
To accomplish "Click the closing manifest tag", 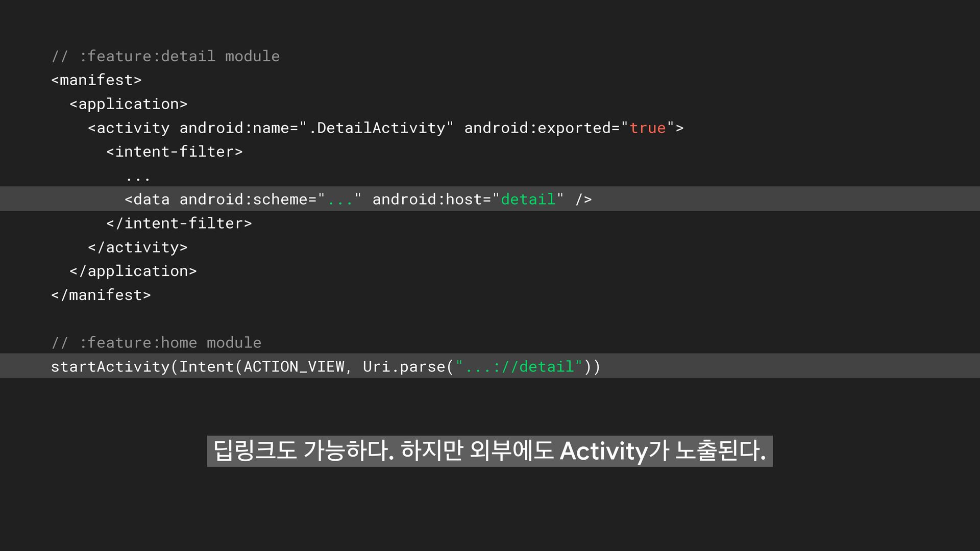I will pos(101,295).
